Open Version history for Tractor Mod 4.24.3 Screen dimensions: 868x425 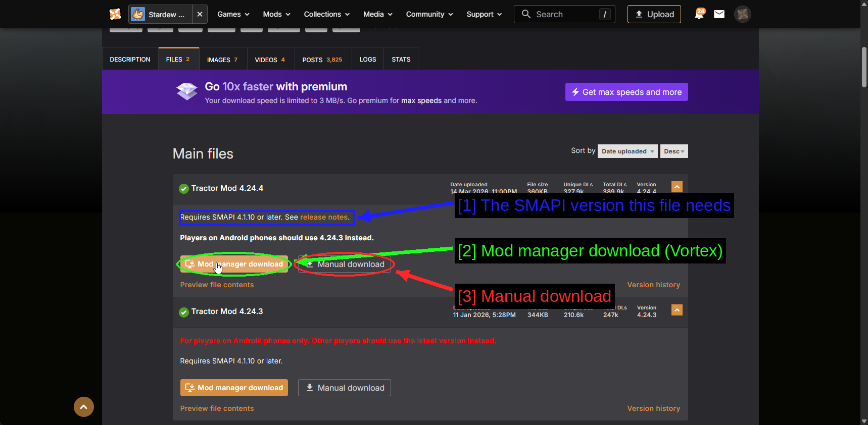654,408
